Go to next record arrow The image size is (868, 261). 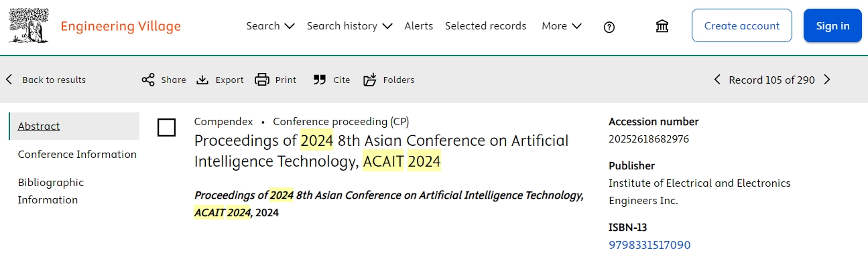click(x=827, y=80)
